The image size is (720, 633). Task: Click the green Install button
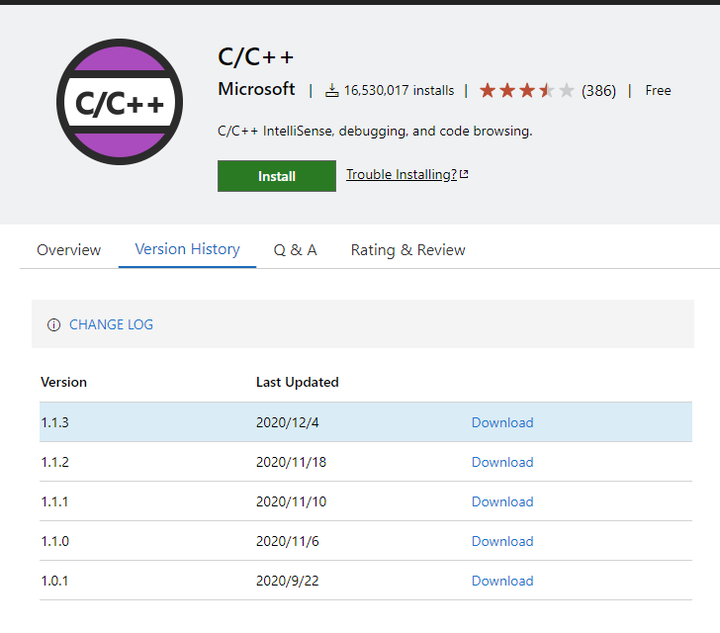point(276,176)
